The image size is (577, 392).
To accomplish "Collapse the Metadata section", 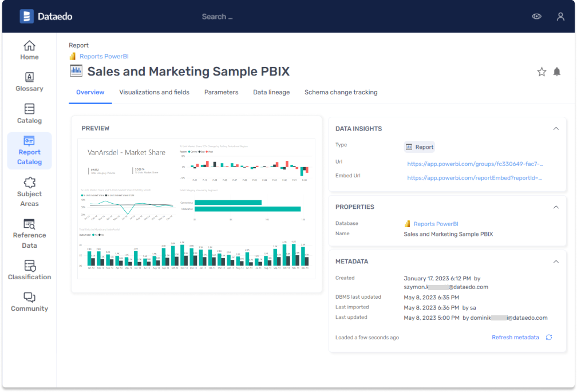I will click(555, 261).
